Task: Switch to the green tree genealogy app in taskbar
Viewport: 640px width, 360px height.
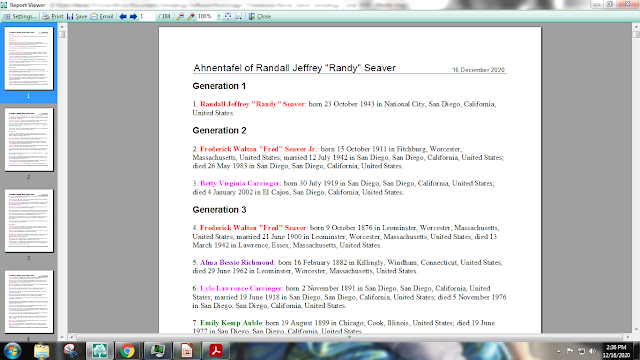Action: (x=100, y=351)
